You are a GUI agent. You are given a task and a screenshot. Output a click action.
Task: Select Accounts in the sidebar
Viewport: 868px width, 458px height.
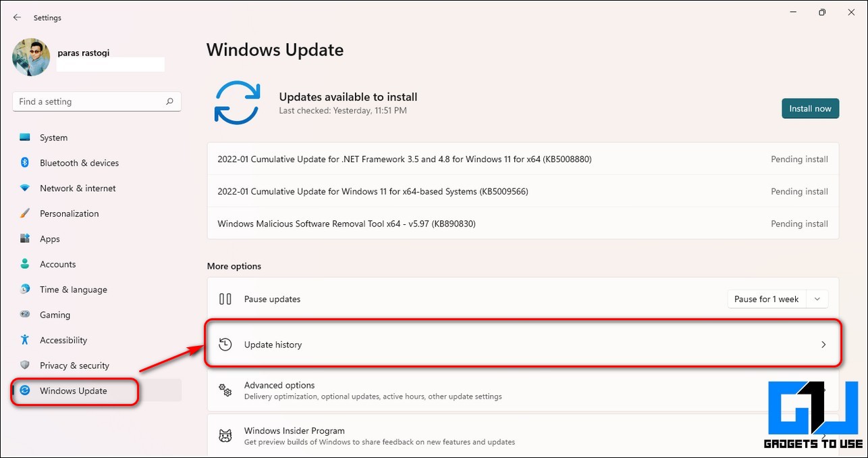tap(57, 264)
